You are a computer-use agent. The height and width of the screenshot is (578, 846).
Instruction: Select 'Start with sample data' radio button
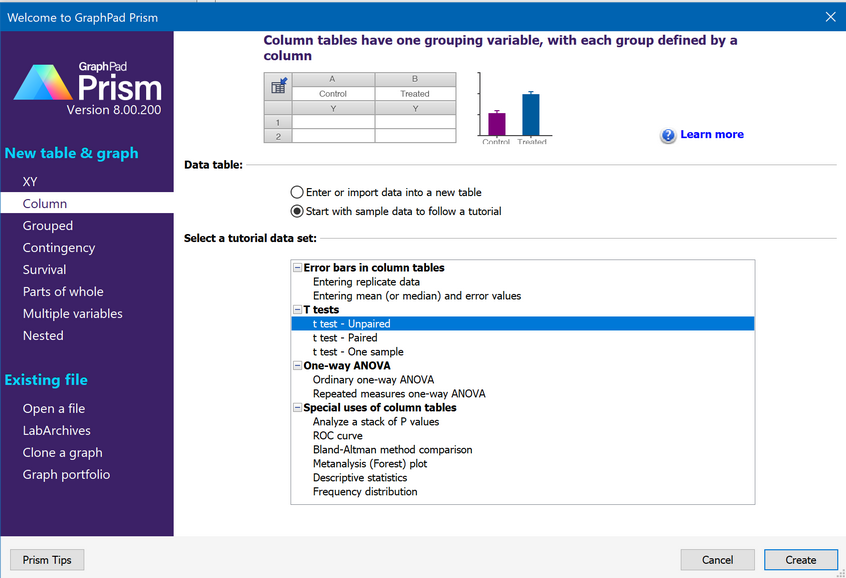coord(297,211)
